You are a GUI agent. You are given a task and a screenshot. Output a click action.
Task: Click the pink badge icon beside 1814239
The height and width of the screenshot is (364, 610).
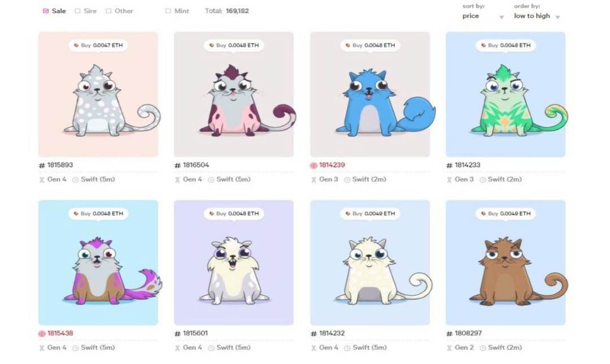click(x=313, y=165)
